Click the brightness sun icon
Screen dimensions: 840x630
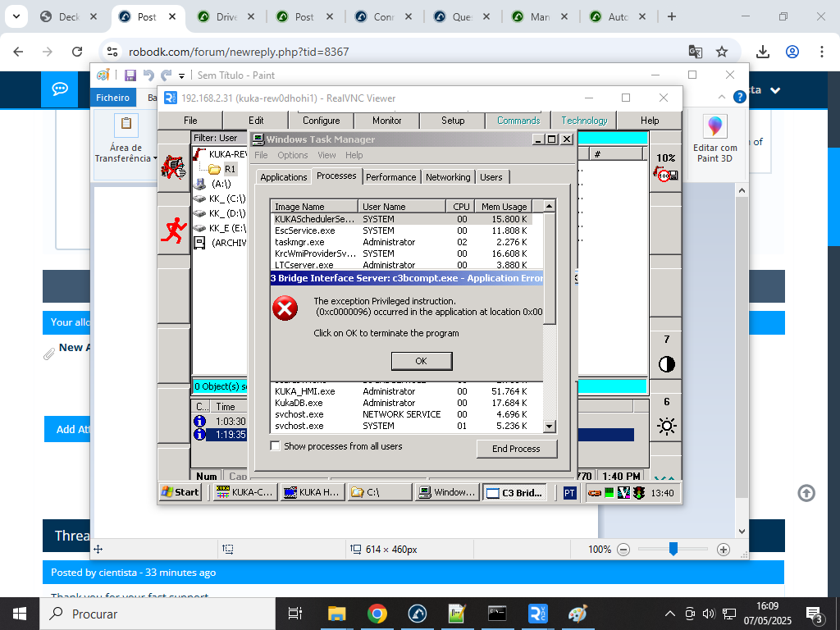[x=666, y=427]
